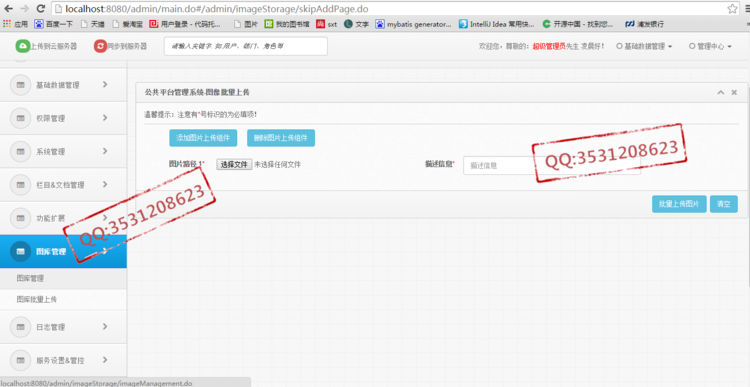Screen dimensions: 750x387
Task: Click the 权限管理 sidebar menu icon
Action: pos(21,119)
